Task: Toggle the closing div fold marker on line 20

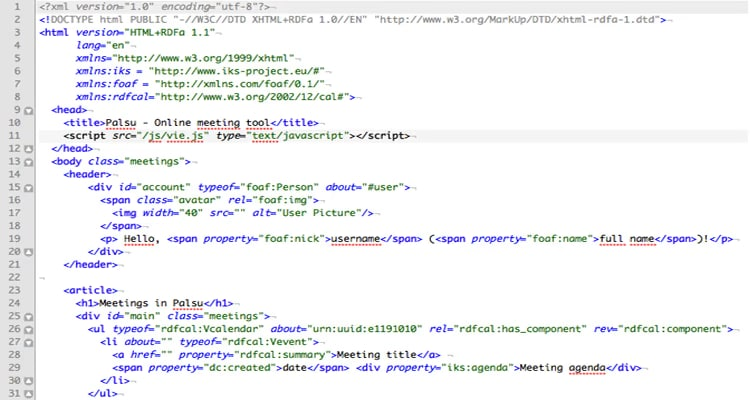Action: 29,252
